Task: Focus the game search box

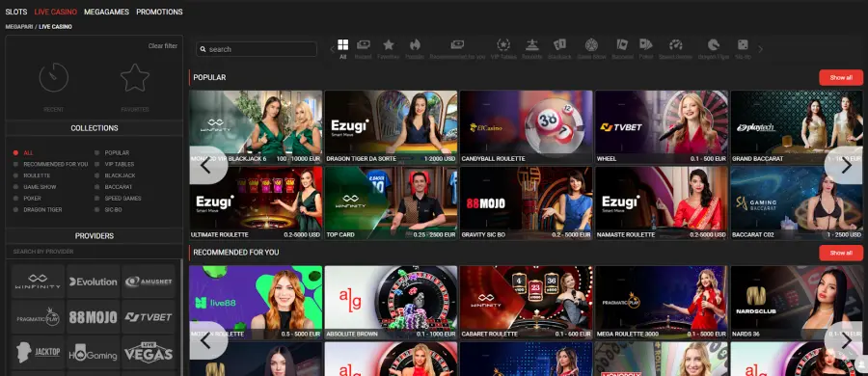Action: 257,49
